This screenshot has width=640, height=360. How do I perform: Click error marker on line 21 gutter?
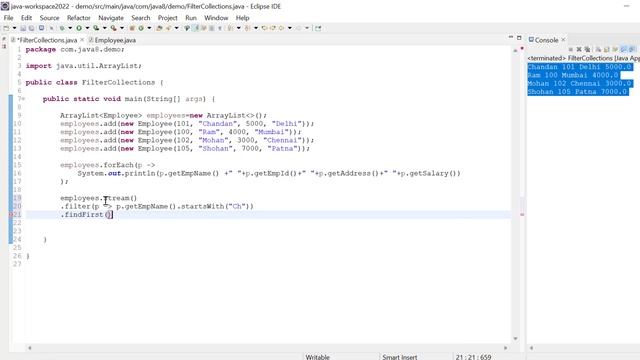pyautogui.click(x=11, y=214)
